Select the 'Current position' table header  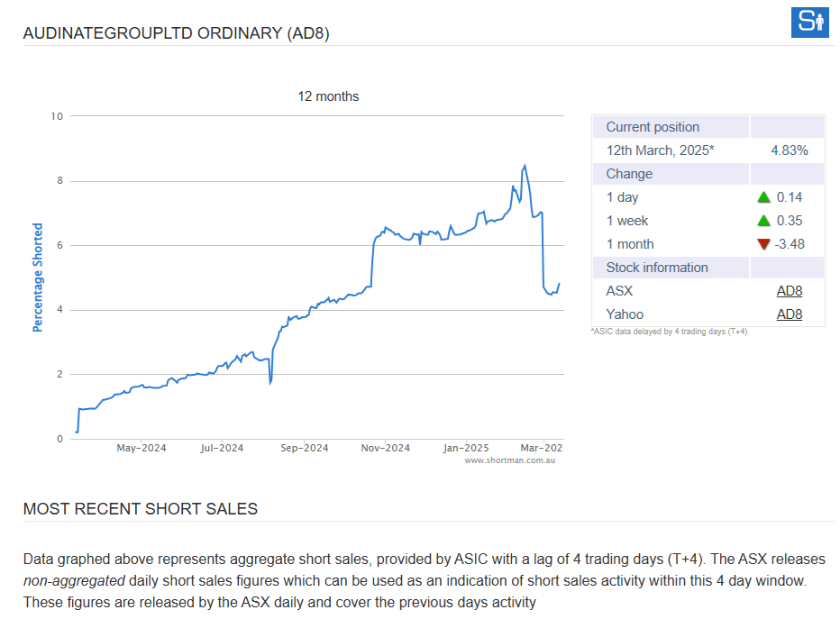tap(653, 127)
